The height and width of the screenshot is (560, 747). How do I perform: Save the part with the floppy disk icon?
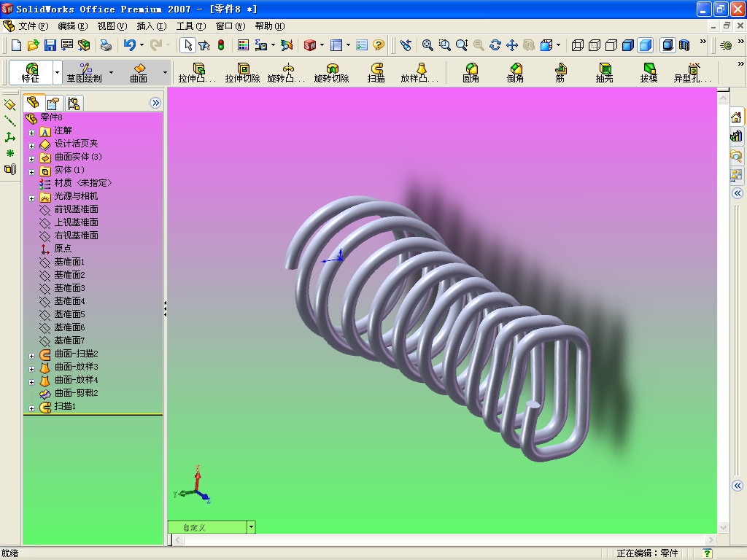click(50, 45)
